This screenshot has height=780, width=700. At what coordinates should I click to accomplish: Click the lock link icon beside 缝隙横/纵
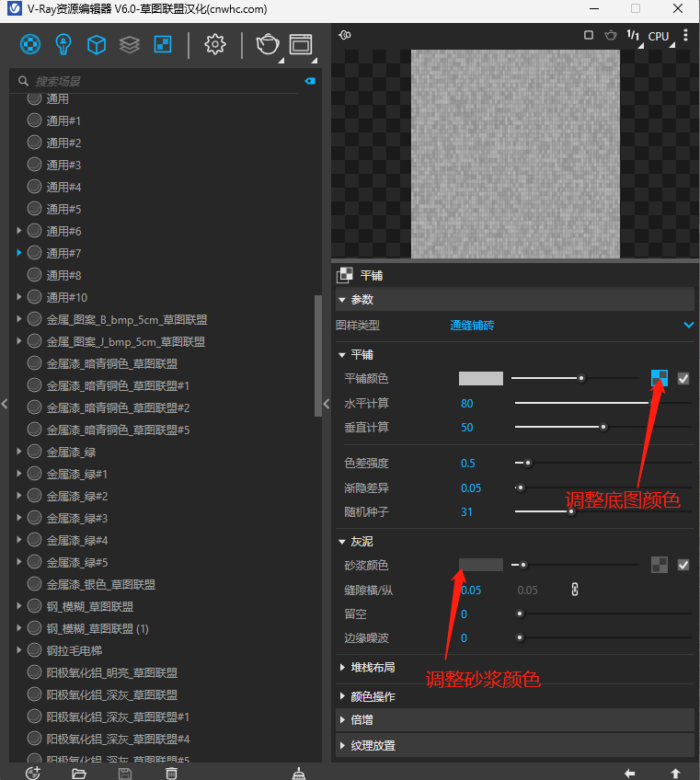[575, 590]
